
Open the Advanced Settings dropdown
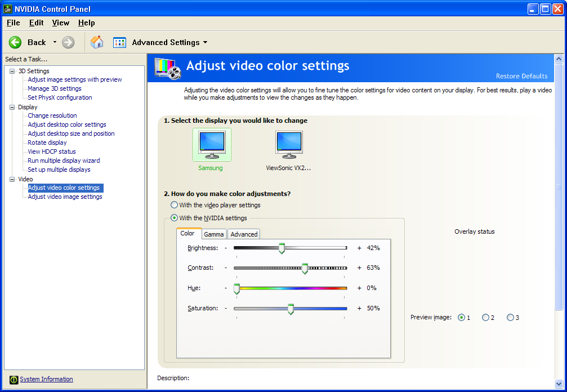206,42
